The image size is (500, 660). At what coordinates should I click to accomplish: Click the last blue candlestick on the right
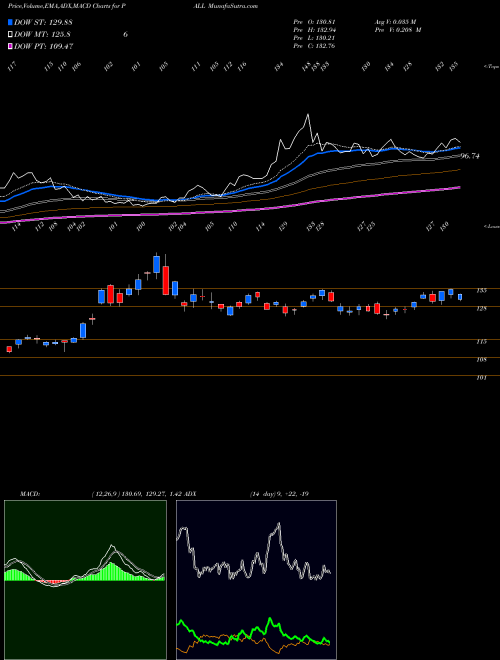pos(460,297)
